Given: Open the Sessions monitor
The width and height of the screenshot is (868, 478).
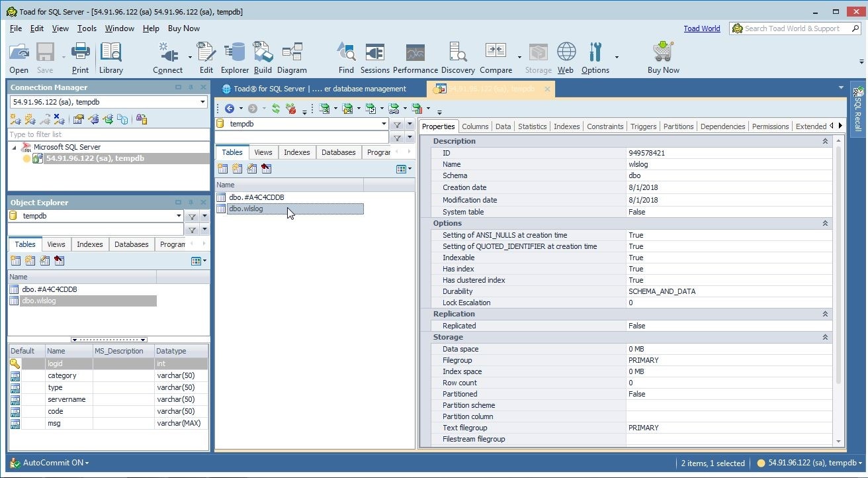Looking at the screenshot, I should [374, 58].
